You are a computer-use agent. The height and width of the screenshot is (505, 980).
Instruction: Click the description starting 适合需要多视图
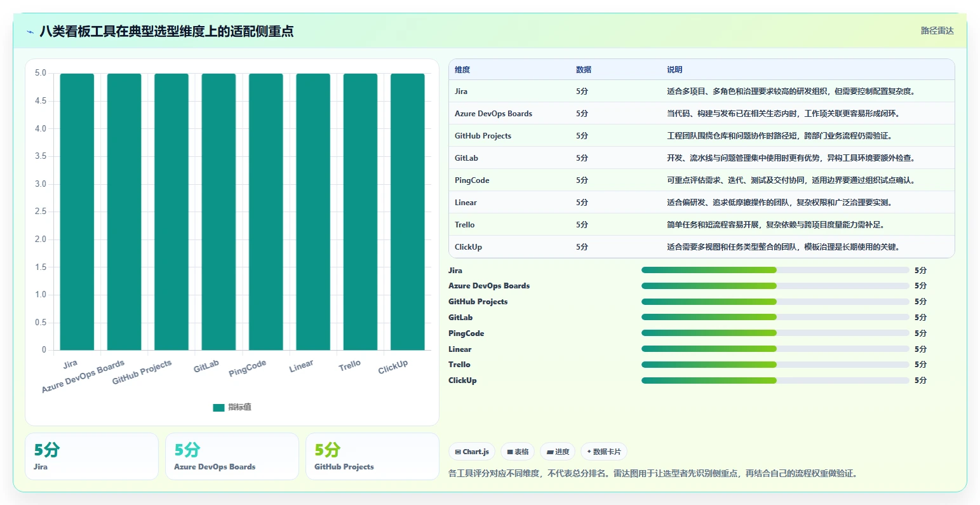(x=784, y=247)
